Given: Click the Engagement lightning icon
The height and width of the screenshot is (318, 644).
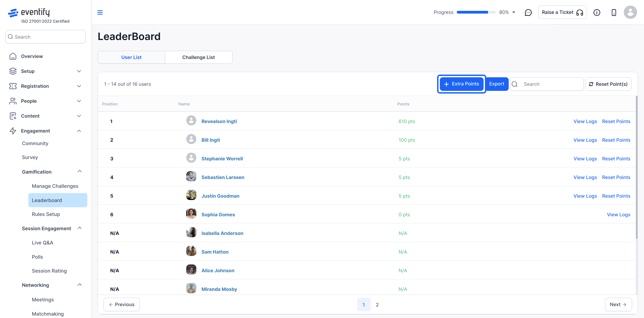Looking at the screenshot, I should coord(13,131).
